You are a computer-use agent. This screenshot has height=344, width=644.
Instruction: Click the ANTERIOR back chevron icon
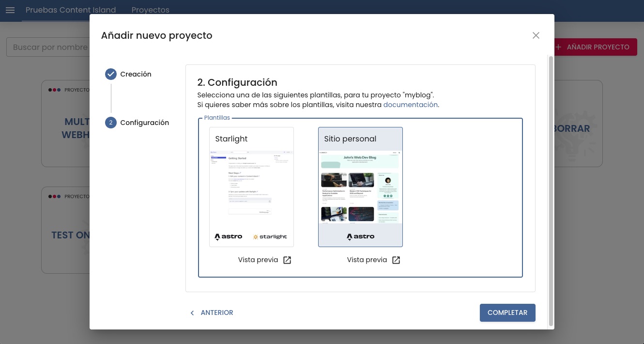[x=192, y=313]
